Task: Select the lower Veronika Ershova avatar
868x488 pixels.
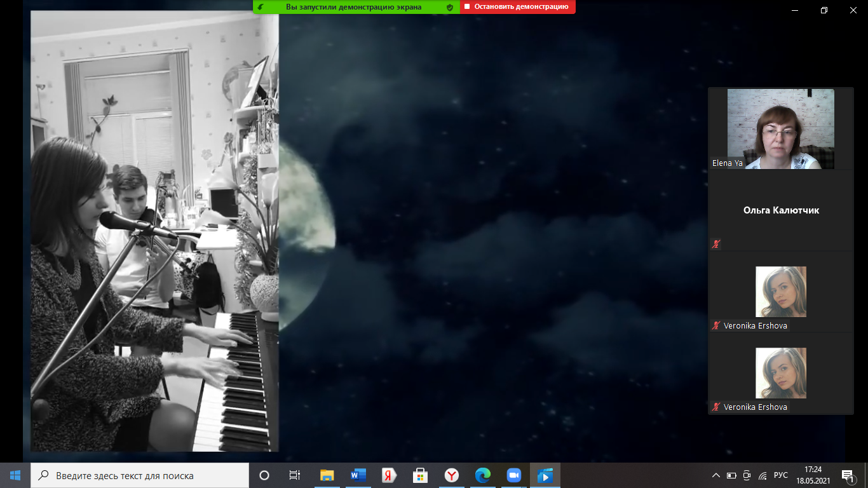Action: (781, 373)
